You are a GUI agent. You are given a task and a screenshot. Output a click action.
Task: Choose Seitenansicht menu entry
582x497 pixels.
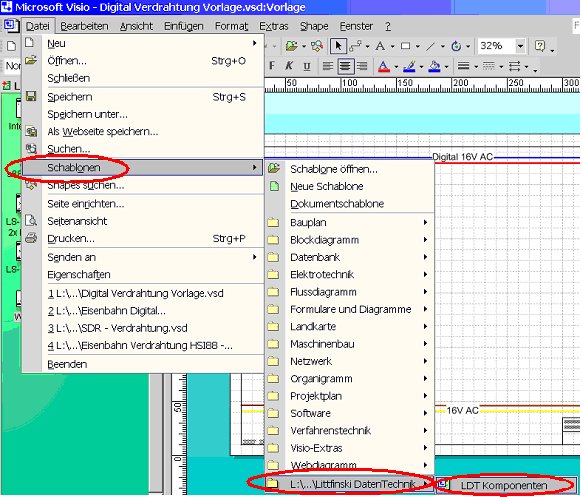pyautogui.click(x=143, y=221)
